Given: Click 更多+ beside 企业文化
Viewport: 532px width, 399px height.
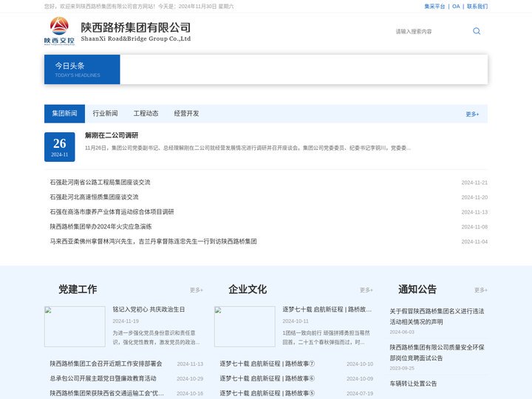Looking at the screenshot, I should tap(366, 290).
